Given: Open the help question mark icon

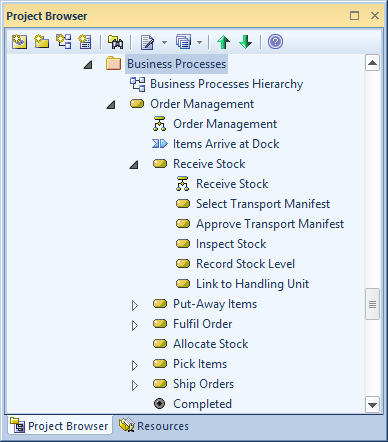Looking at the screenshot, I should [275, 42].
